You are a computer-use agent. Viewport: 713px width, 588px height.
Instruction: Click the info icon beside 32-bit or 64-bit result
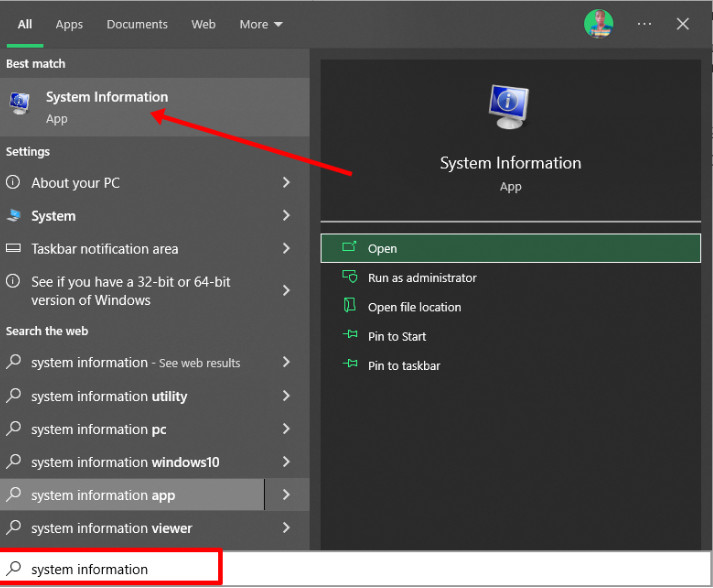click(13, 281)
